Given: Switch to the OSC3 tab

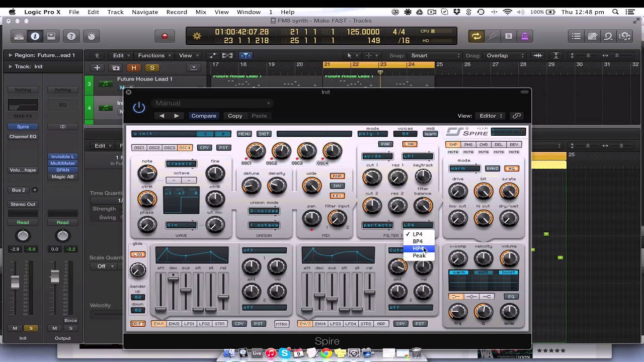Looking at the screenshot, I should click(x=170, y=147).
